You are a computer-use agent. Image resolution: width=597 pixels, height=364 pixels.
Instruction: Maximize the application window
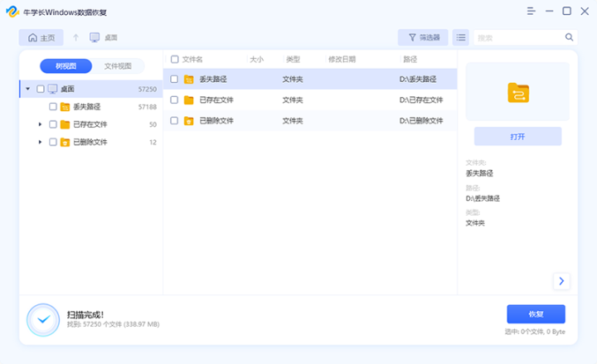566,11
